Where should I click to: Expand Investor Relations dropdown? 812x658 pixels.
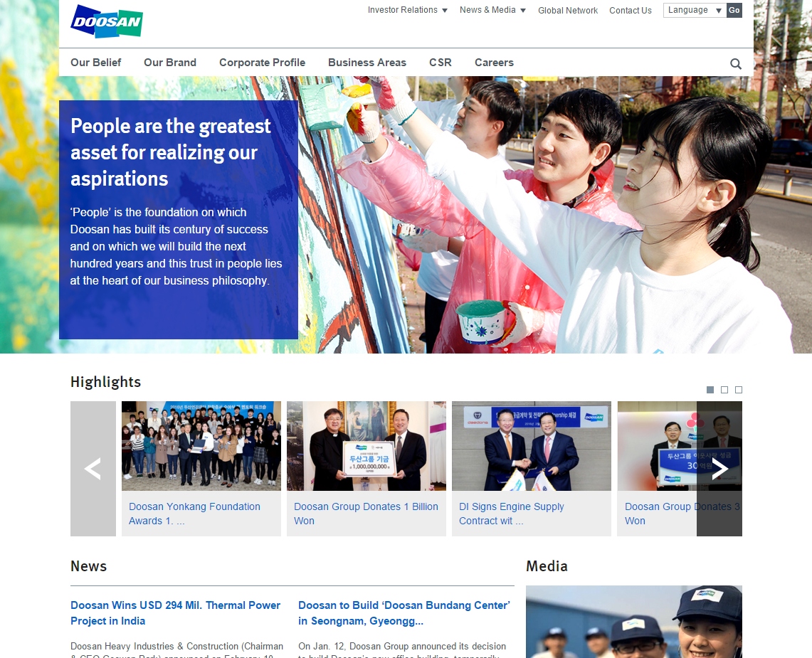[408, 10]
